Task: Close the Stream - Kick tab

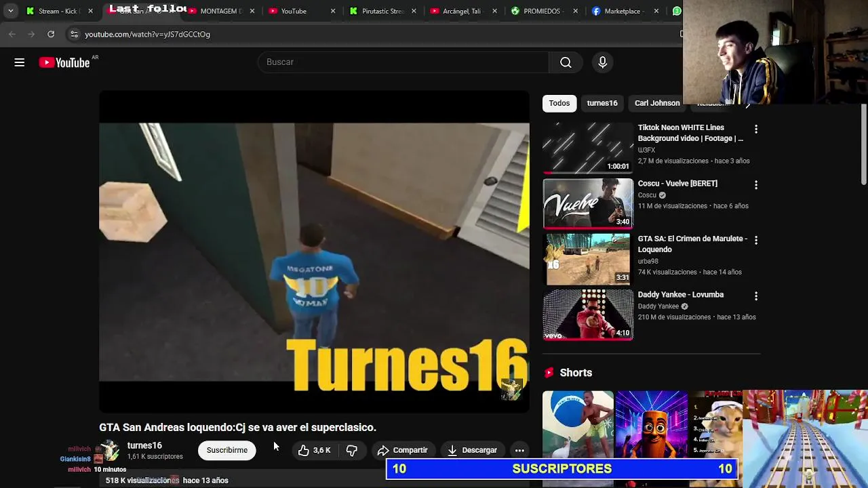Action: coord(90,11)
